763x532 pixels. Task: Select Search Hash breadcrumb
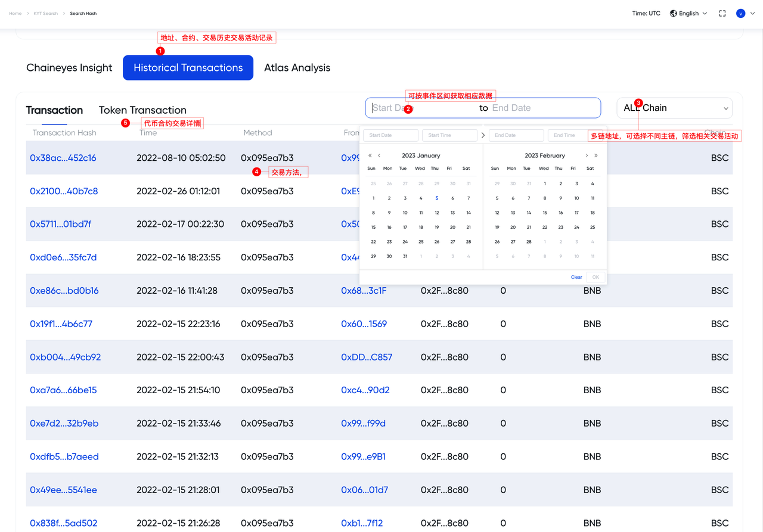click(83, 13)
